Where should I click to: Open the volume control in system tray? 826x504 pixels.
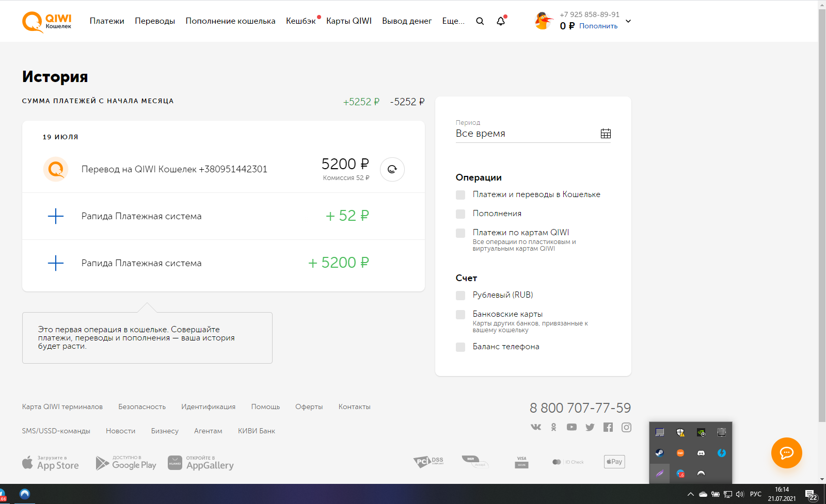[x=740, y=494]
